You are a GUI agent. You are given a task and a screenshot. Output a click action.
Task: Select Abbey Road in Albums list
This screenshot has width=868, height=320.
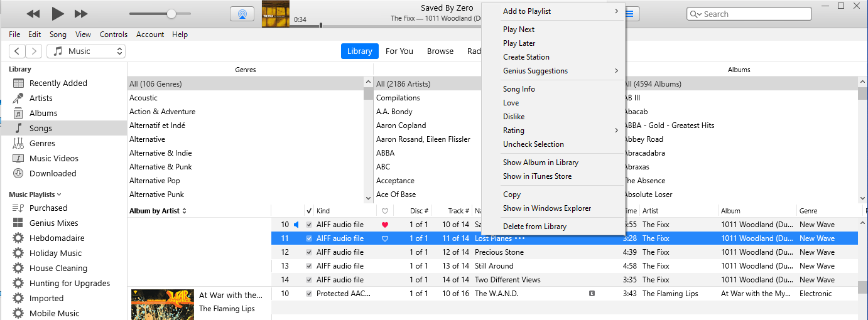pyautogui.click(x=644, y=139)
